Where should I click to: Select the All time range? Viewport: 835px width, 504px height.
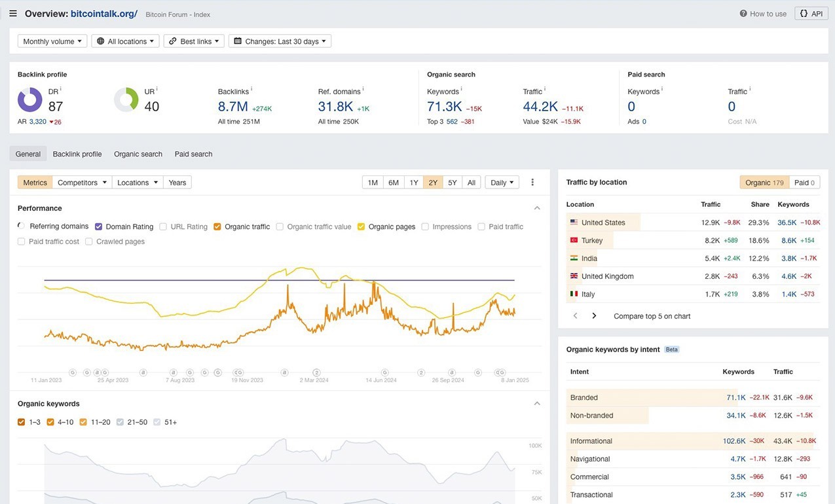click(x=472, y=183)
